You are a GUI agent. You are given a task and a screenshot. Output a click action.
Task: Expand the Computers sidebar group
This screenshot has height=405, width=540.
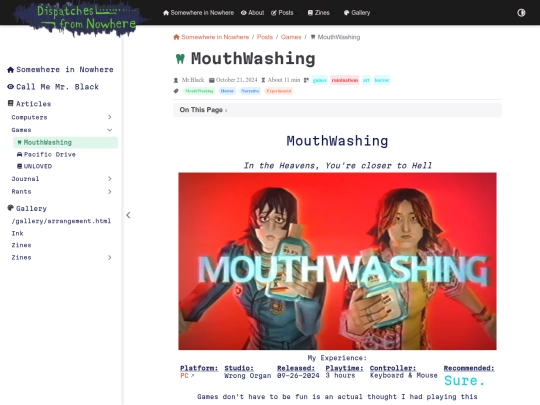click(x=61, y=117)
